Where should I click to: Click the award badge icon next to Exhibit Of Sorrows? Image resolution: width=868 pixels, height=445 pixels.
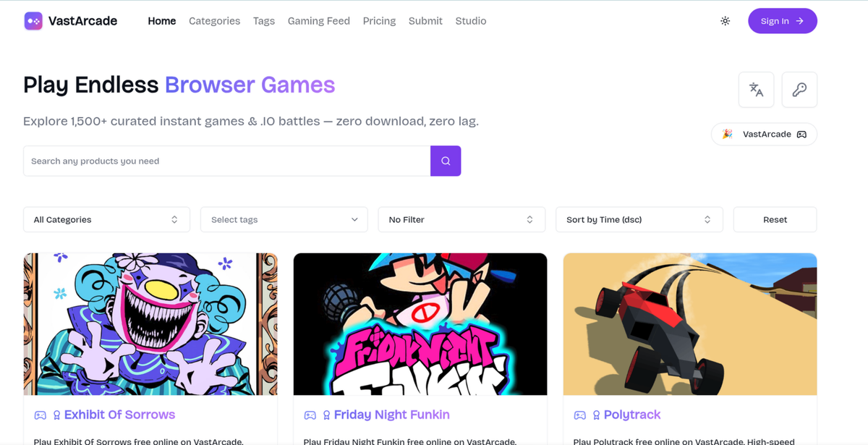(x=56, y=415)
